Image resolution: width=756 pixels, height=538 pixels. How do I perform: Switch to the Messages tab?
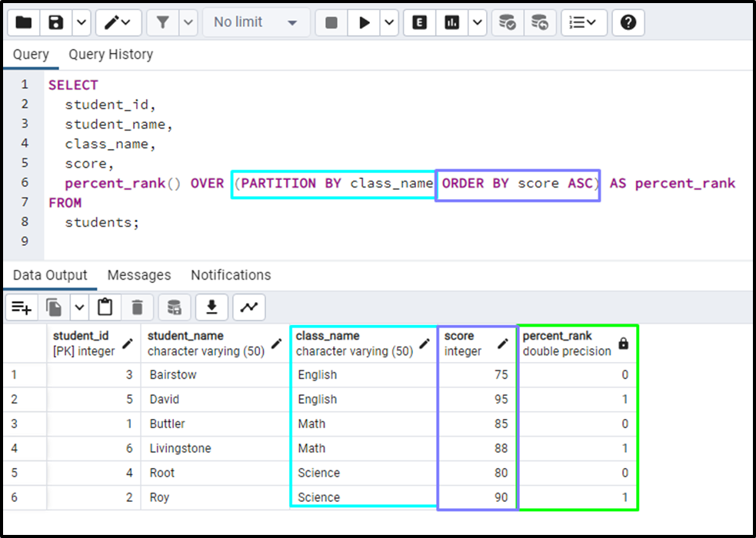[x=139, y=274]
